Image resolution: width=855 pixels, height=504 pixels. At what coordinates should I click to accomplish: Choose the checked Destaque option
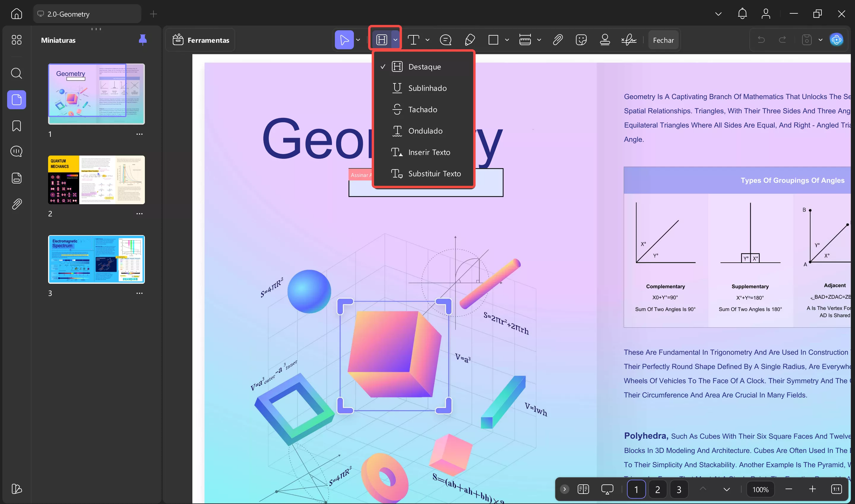pyautogui.click(x=424, y=67)
